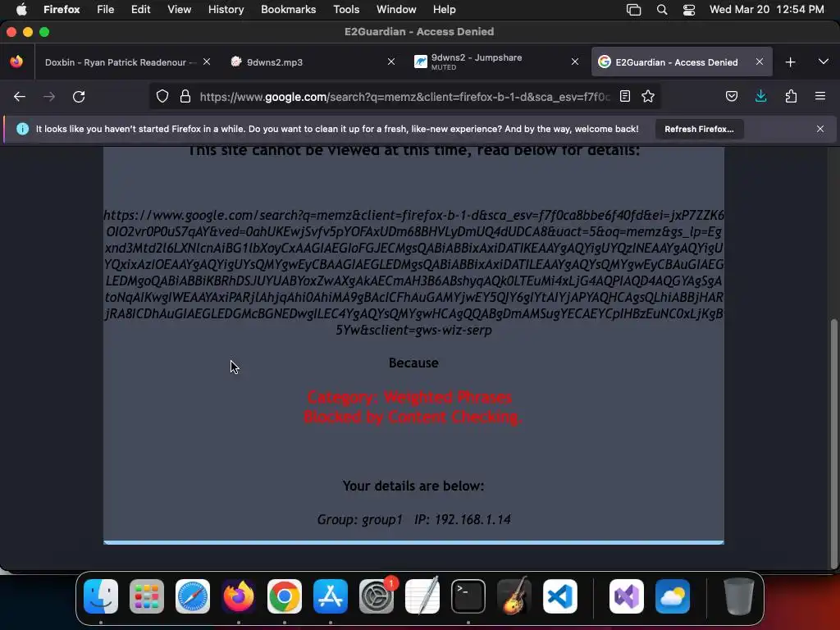Open Weather app from the dock
The height and width of the screenshot is (630, 840).
[673, 596]
